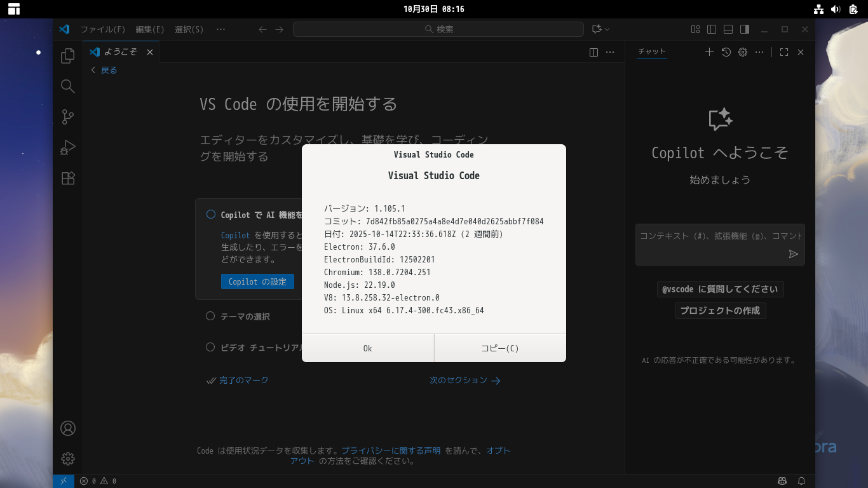The width and height of the screenshot is (868, 488).
Task: Toggle the primary side bar layout icon
Action: point(712,29)
